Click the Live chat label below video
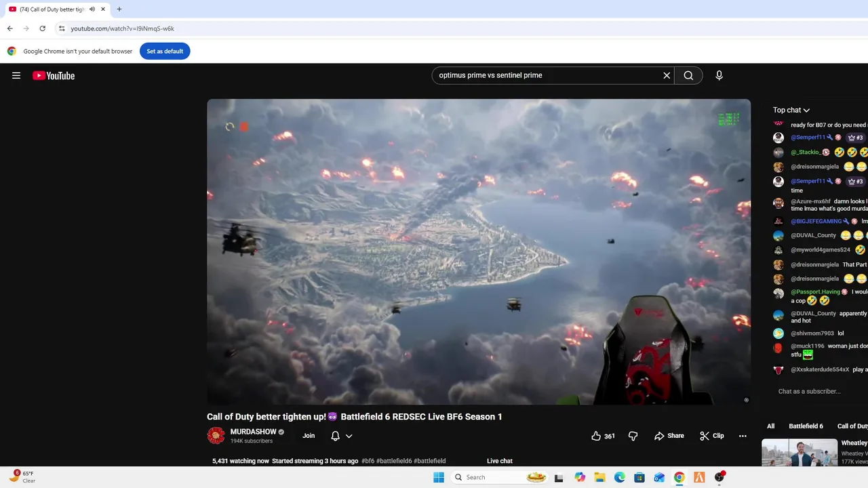 (x=500, y=461)
